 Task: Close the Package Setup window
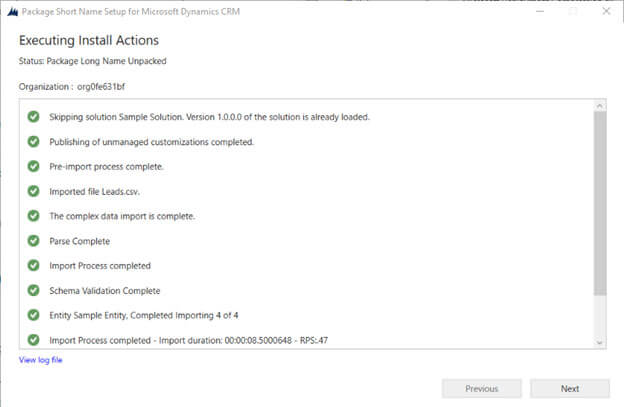[606, 11]
